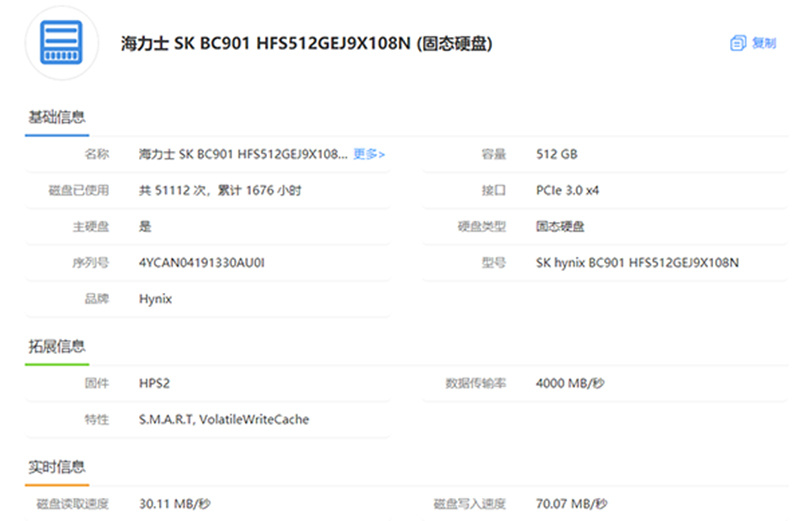This screenshot has height=521, width=800.
Task: Select the 拓展信息 section header
Action: pyautogui.click(x=57, y=346)
